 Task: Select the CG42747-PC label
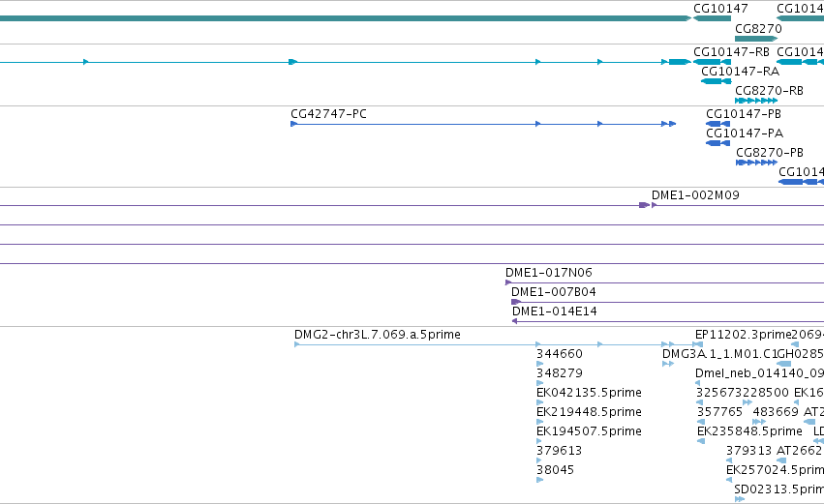pos(328,114)
